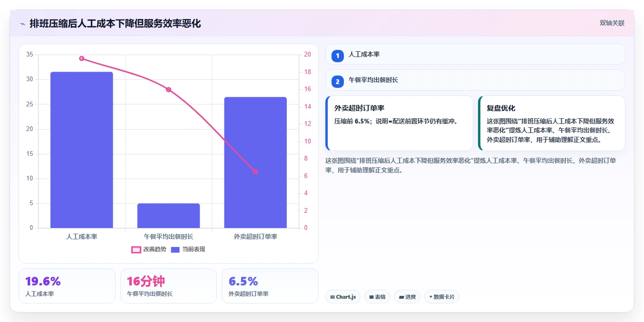
Task: Click the left axis value 35
Action: pos(29,55)
